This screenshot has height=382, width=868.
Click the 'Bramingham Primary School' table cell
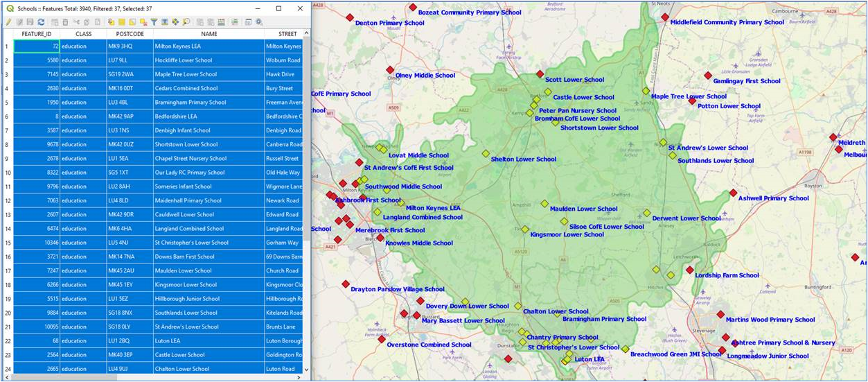[x=209, y=103]
